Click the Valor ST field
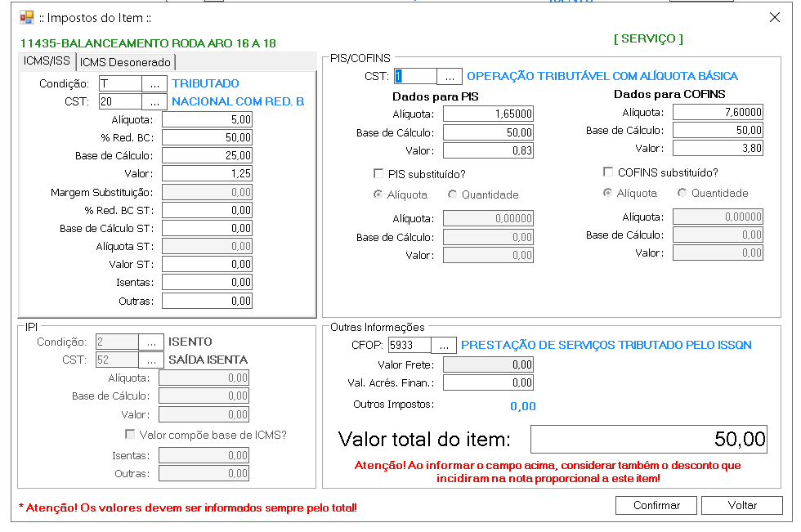This screenshot has height=532, width=801. click(207, 264)
